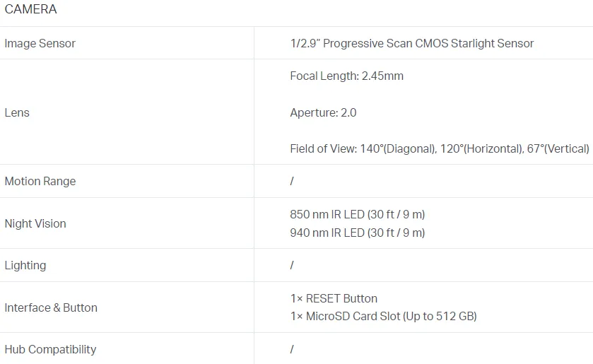Image resolution: width=593 pixels, height=364 pixels.
Task: Click the 67°(Vertical) field of view value
Action: coord(558,148)
